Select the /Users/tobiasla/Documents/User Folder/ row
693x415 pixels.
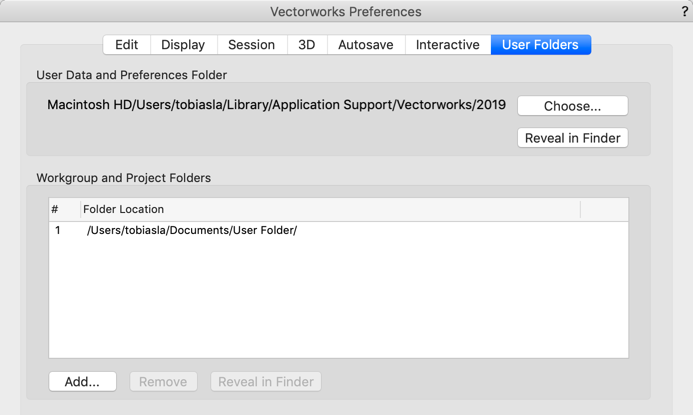click(339, 230)
